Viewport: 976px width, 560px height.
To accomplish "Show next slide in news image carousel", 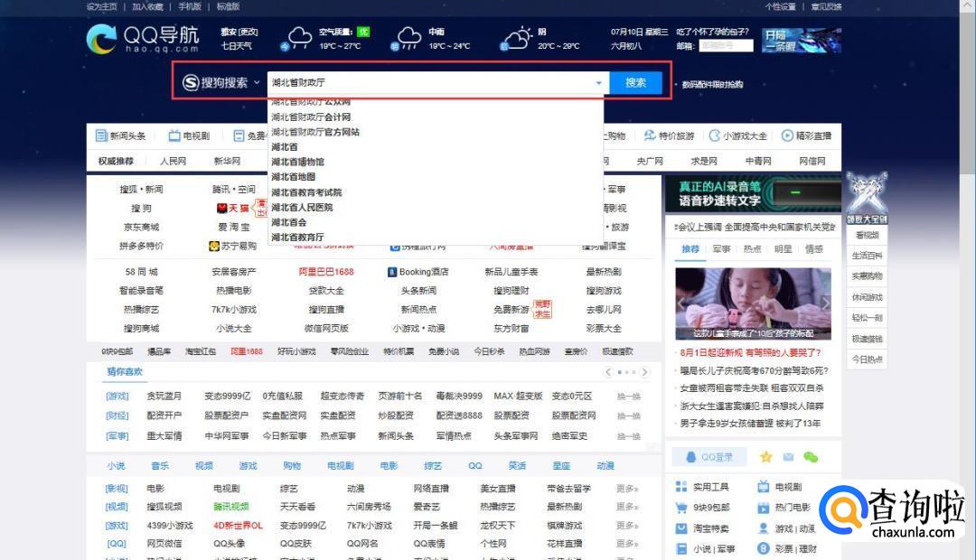I will pyautogui.click(x=826, y=303).
